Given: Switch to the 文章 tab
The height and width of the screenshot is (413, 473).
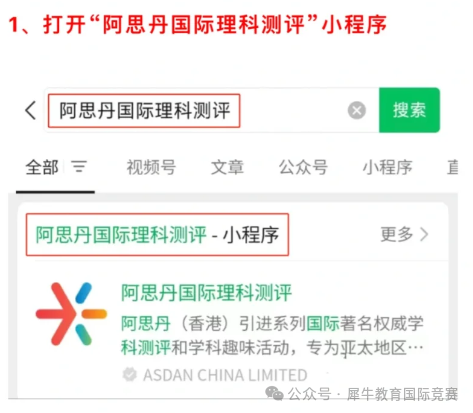Looking at the screenshot, I should point(227,167).
